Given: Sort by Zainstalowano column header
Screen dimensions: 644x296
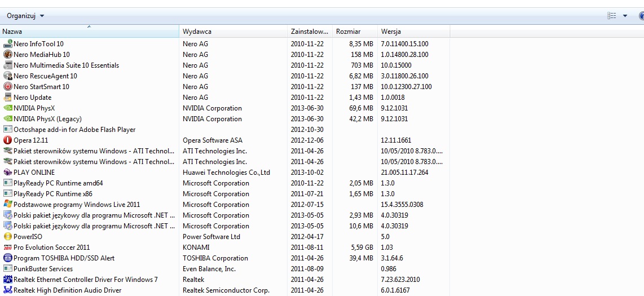Looking at the screenshot, I should [310, 32].
